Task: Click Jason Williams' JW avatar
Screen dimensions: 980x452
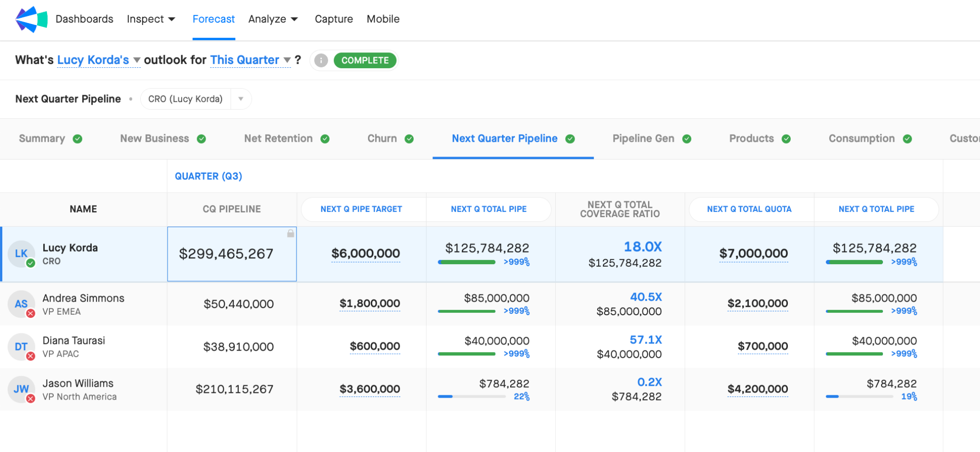Action: click(x=21, y=389)
